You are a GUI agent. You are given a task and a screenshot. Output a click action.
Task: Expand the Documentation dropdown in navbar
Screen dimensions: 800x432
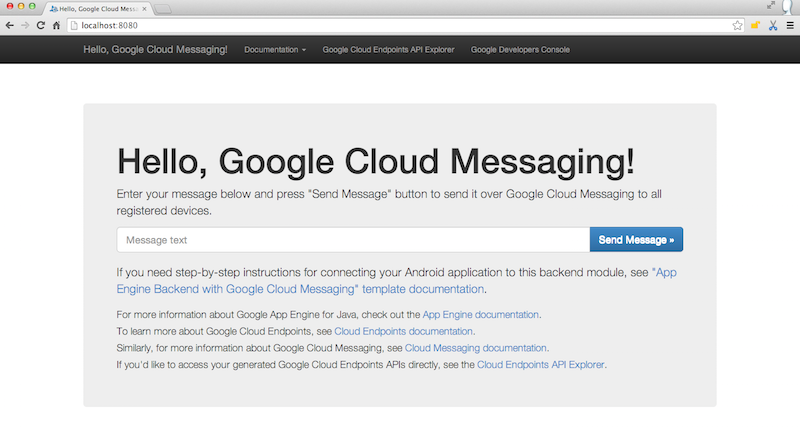pyautogui.click(x=275, y=49)
